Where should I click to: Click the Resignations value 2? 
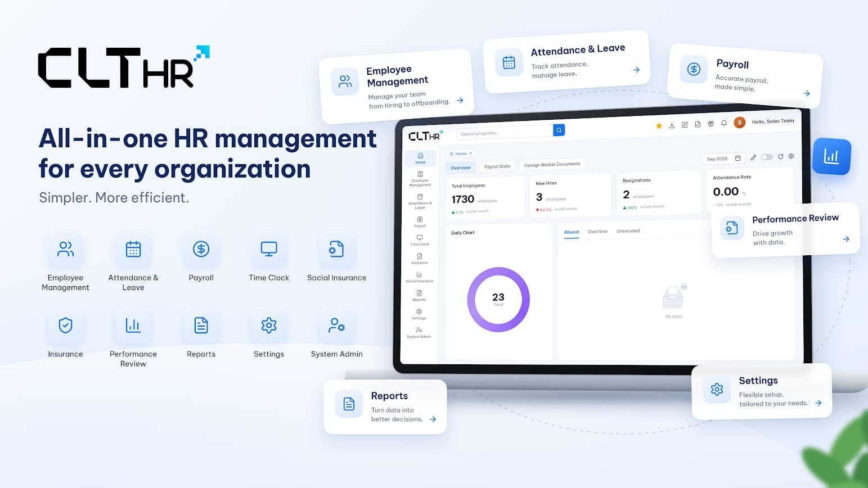click(626, 195)
